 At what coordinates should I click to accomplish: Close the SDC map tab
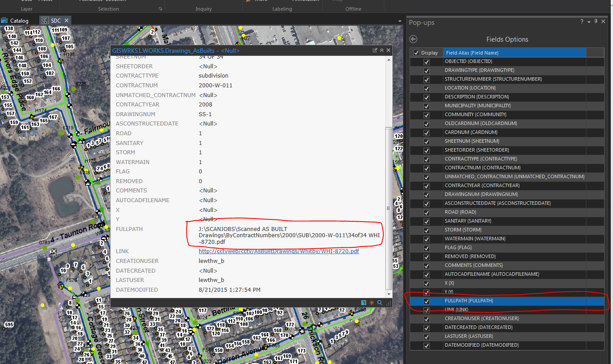coord(66,20)
